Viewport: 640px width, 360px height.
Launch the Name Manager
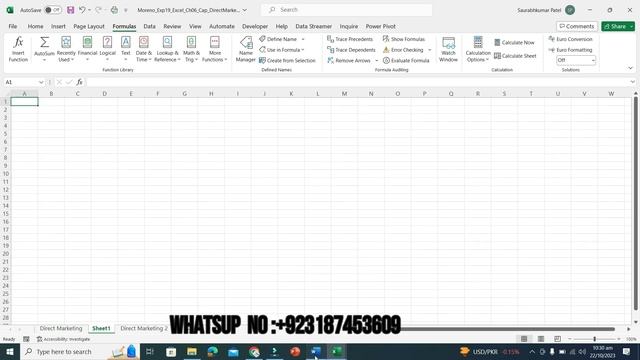[246, 49]
